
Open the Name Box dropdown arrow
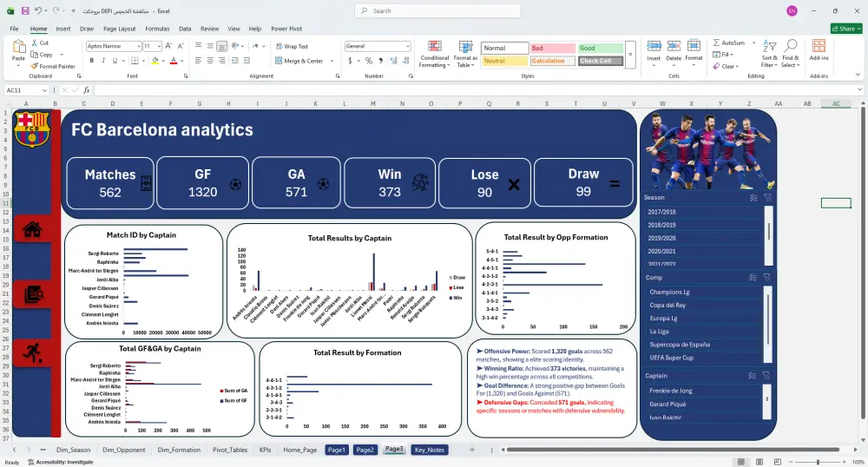[44, 90]
